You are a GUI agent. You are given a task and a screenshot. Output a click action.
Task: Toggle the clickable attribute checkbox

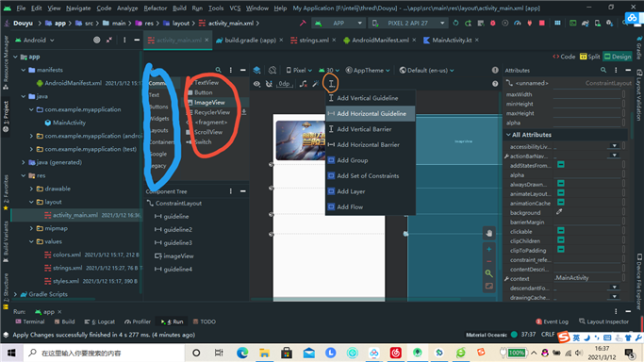(561, 231)
